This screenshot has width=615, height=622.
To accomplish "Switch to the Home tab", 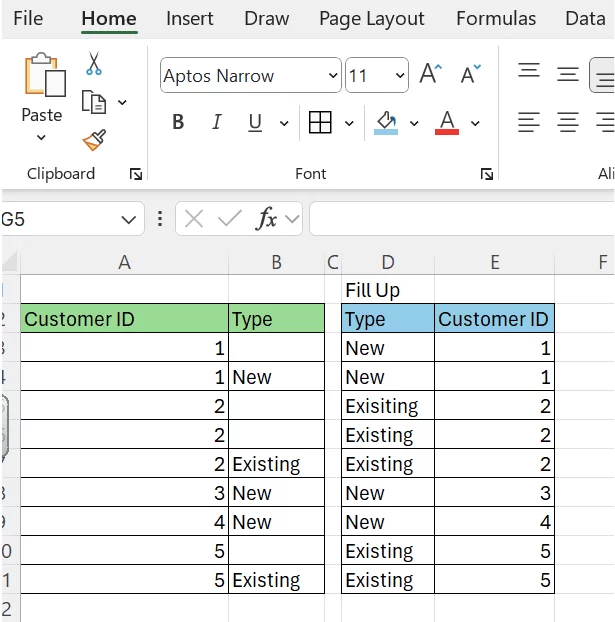I will click(109, 19).
